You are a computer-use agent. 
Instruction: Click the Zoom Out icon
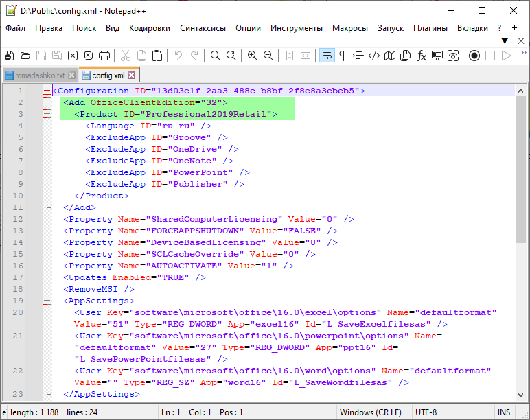268,56
